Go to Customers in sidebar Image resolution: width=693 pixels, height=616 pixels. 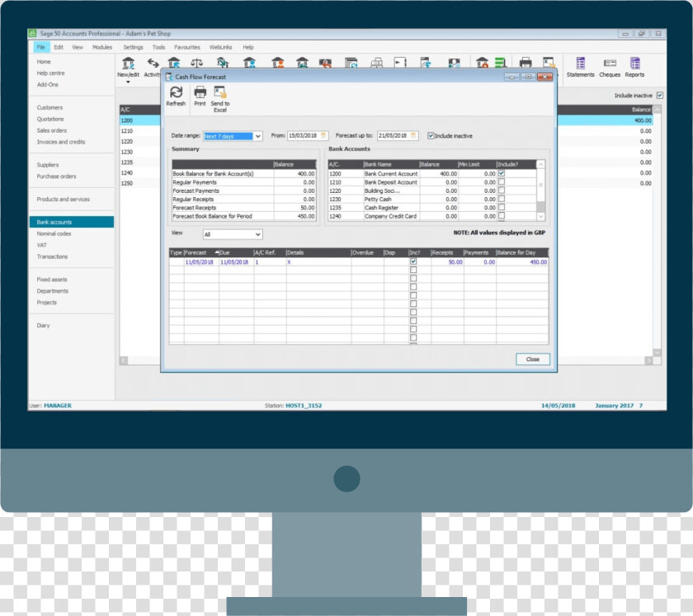point(50,107)
